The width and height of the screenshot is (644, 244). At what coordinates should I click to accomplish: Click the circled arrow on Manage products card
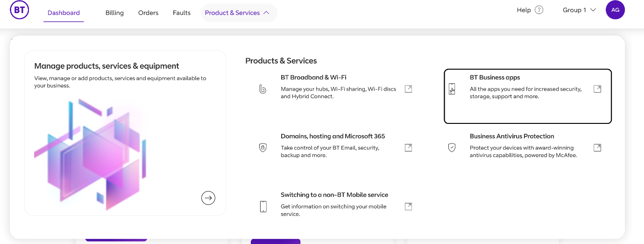(x=208, y=198)
